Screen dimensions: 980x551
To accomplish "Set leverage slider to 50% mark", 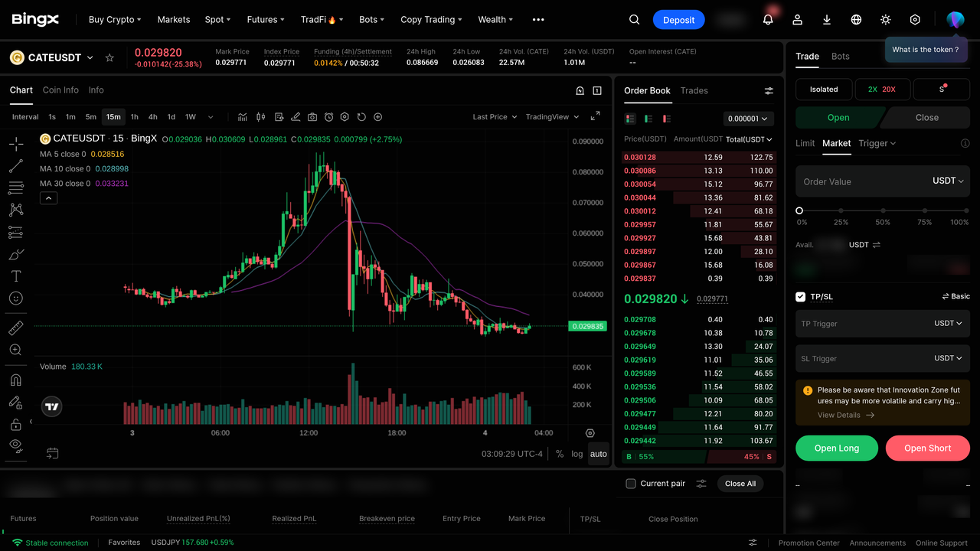I will click(x=883, y=210).
